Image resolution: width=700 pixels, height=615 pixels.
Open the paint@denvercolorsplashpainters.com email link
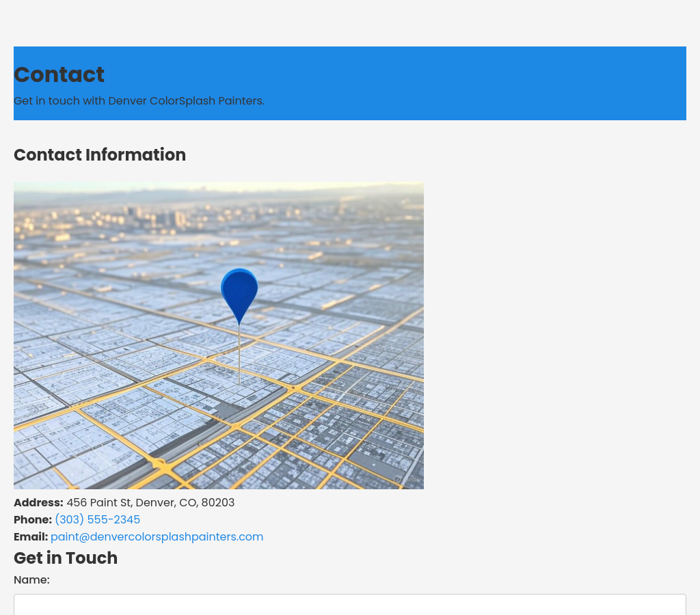157,537
